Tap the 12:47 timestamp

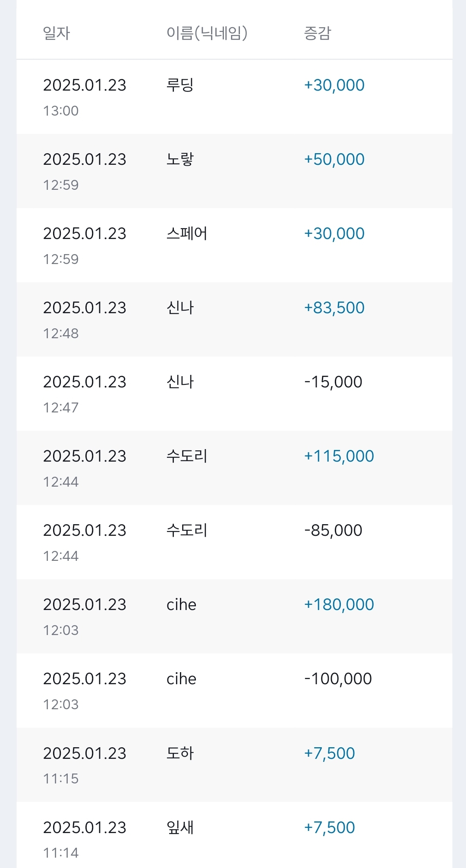pos(61,408)
